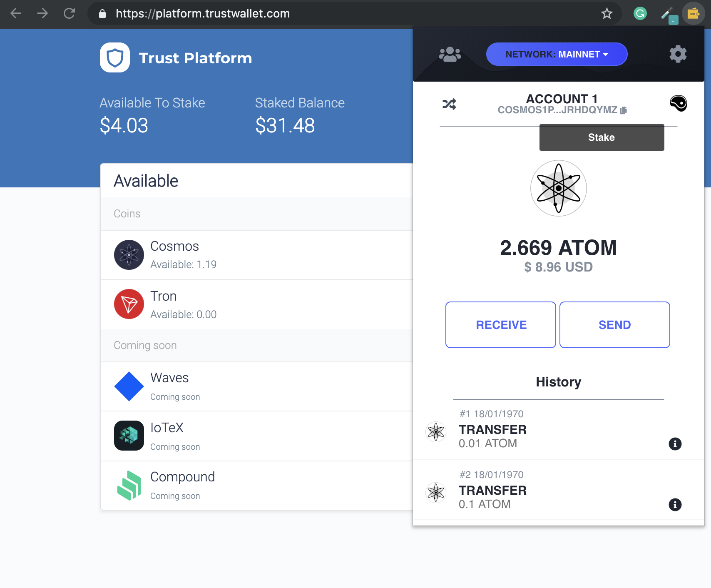Open TRANSFER 0.01 ATOM entry
The width and height of the screenshot is (711, 588).
point(558,429)
